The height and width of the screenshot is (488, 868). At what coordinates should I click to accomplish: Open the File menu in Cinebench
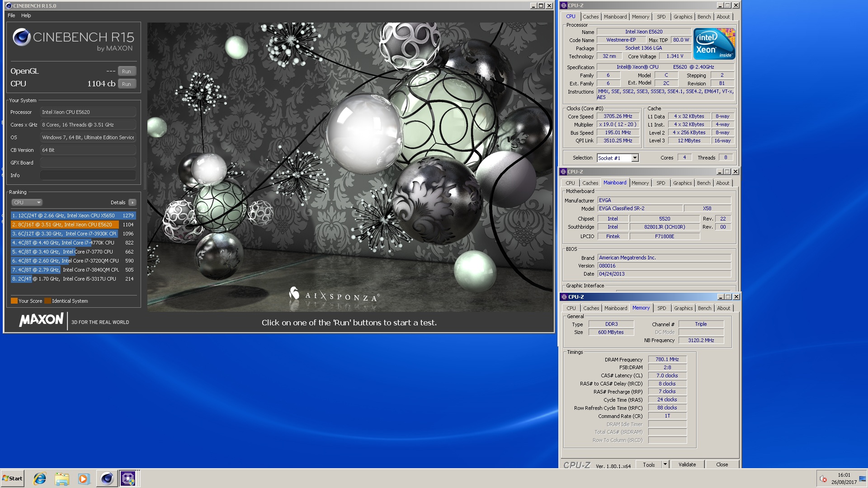(x=11, y=15)
